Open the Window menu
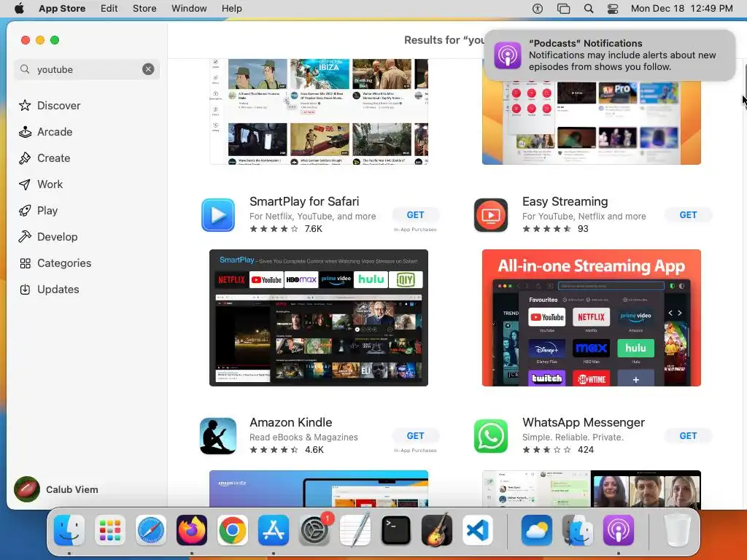747x560 pixels. tap(189, 8)
